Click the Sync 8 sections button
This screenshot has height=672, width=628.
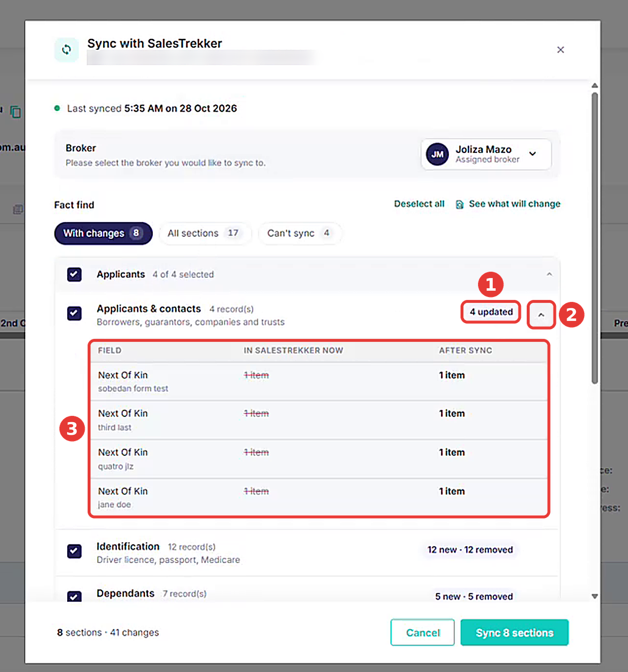coord(514,633)
